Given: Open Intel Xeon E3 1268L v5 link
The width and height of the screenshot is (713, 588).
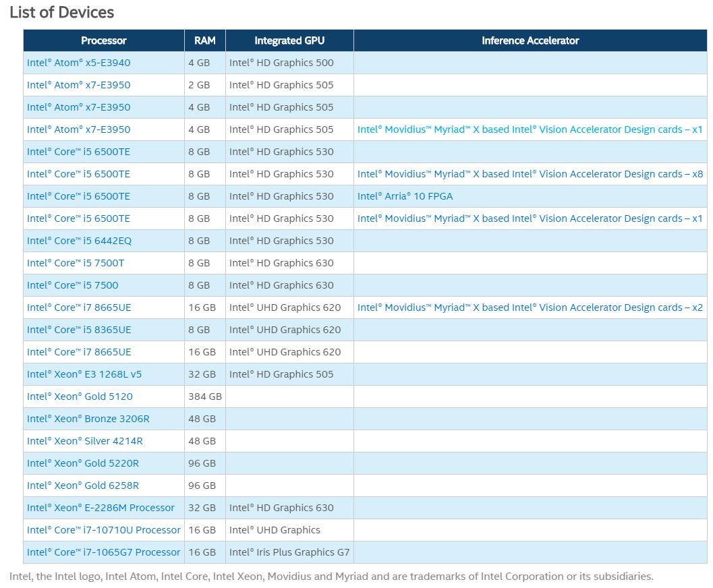Looking at the screenshot, I should [x=84, y=374].
